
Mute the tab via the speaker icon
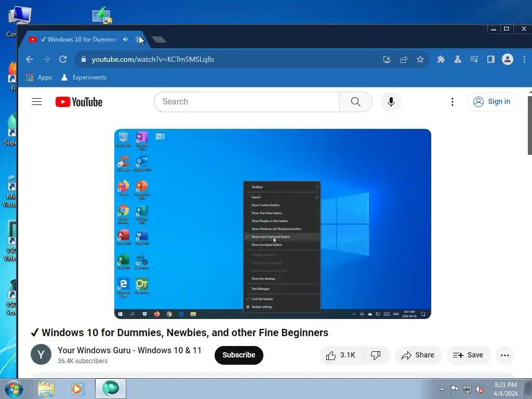[126, 39]
